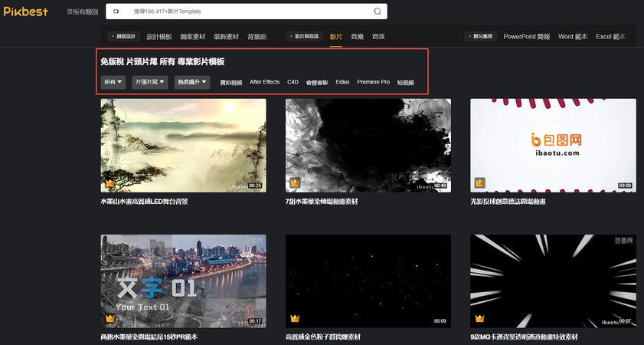644x345 pixels.
Task: Filter by C4D
Action: click(x=293, y=82)
